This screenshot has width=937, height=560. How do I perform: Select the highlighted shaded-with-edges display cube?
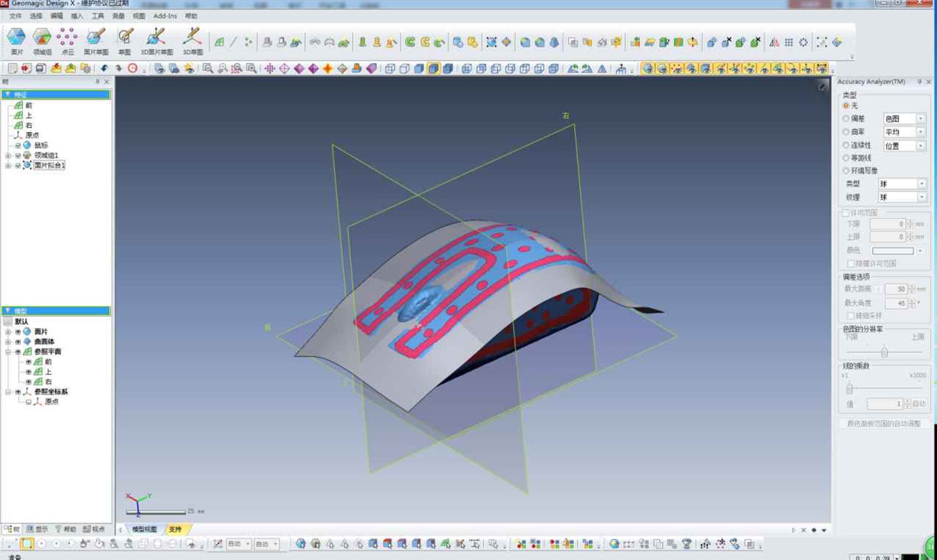(434, 69)
